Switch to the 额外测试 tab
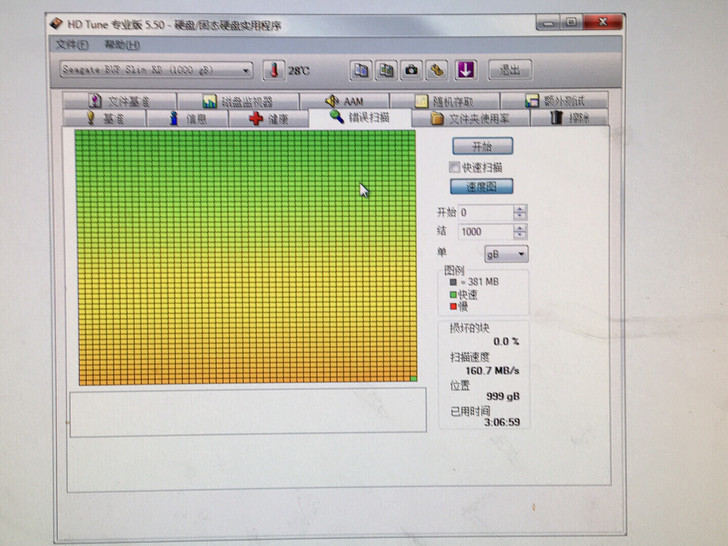Viewport: 728px width, 546px height. coord(555,100)
